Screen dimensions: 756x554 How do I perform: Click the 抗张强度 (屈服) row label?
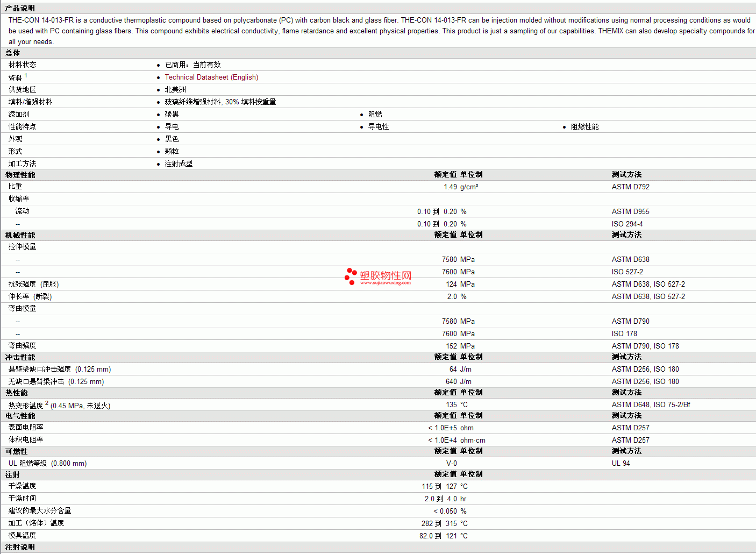33,284
